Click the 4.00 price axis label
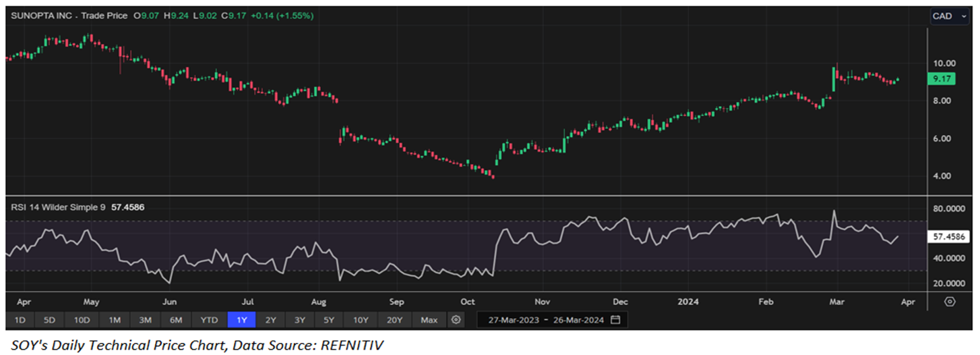 944,176
